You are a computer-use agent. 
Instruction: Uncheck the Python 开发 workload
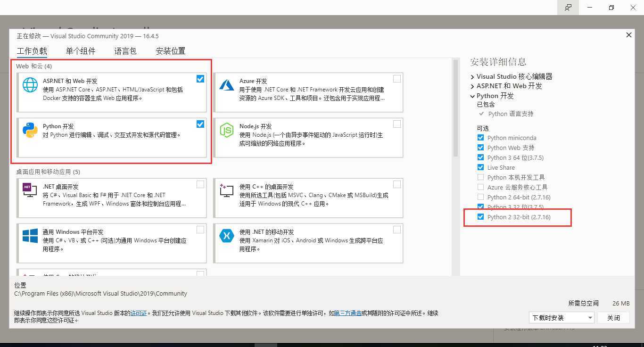[200, 124]
